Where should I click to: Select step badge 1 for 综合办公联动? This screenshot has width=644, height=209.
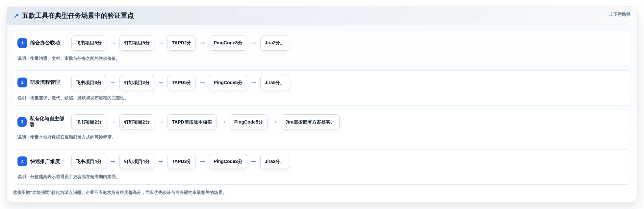(22, 43)
